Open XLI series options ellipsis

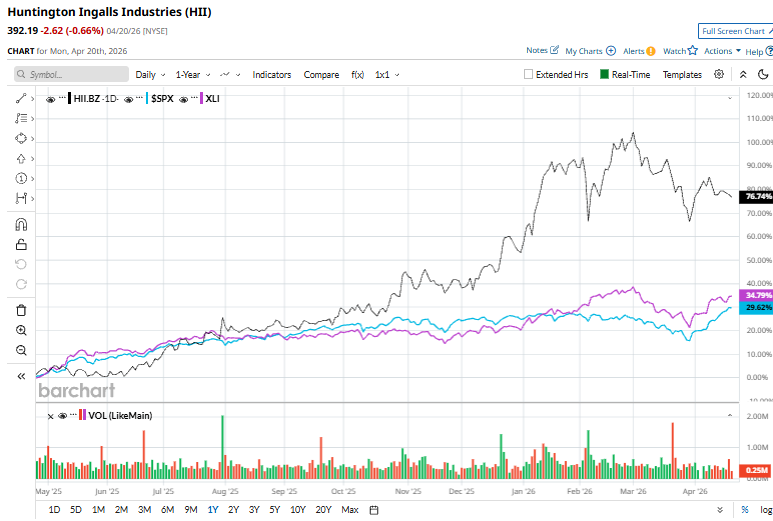(x=194, y=98)
